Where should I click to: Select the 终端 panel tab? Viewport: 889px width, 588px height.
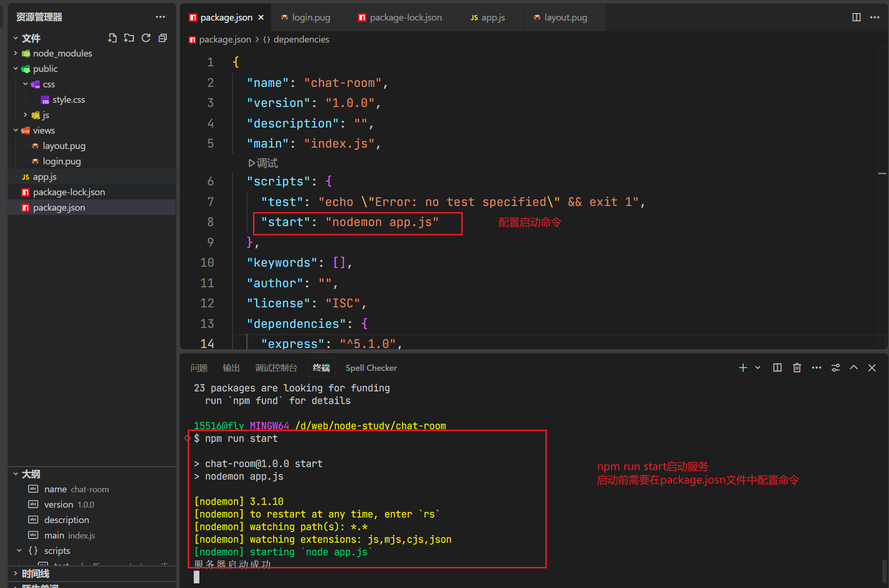pos(321,368)
